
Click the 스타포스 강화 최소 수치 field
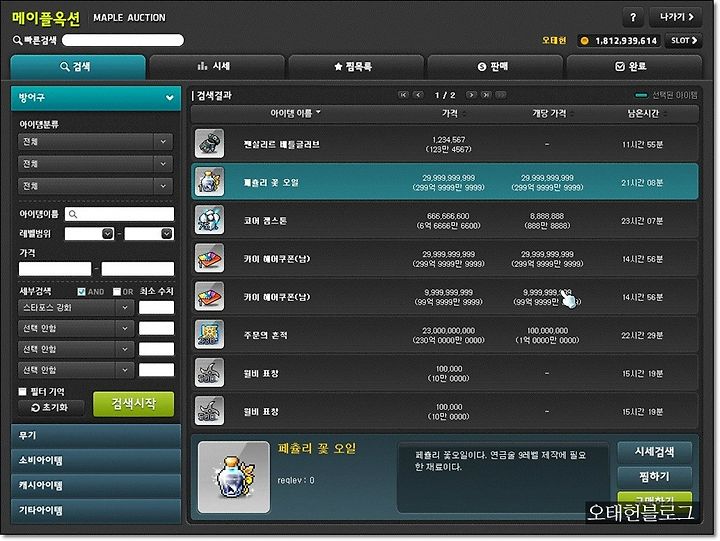156,307
